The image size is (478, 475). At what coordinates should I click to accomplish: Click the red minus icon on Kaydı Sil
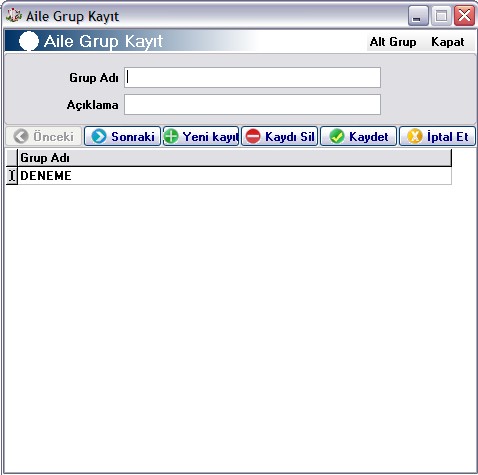[253, 136]
